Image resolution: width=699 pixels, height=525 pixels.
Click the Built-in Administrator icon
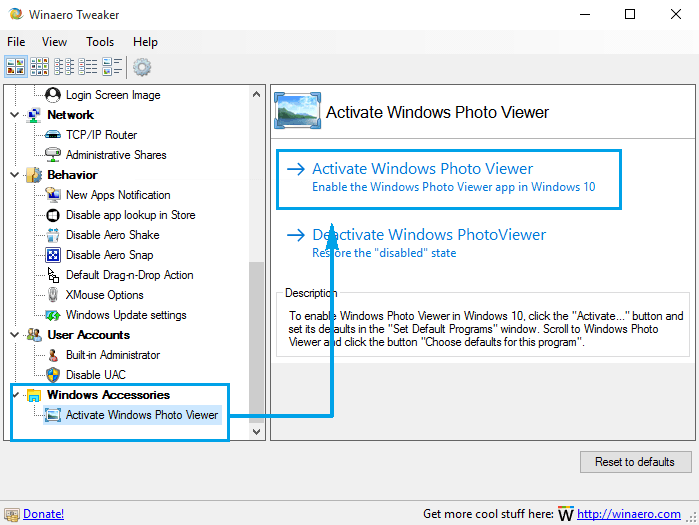[53, 355]
